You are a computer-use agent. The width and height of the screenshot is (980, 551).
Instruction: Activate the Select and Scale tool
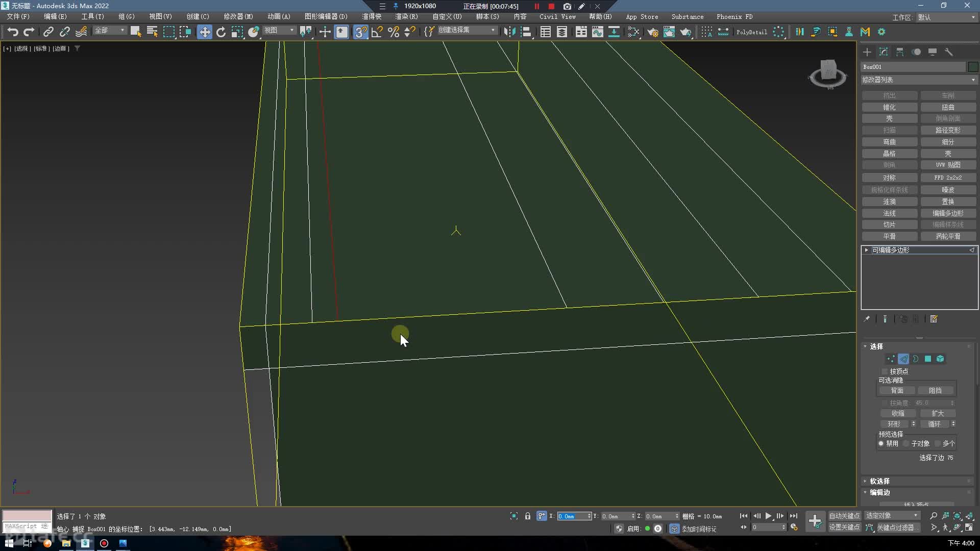coord(237,32)
